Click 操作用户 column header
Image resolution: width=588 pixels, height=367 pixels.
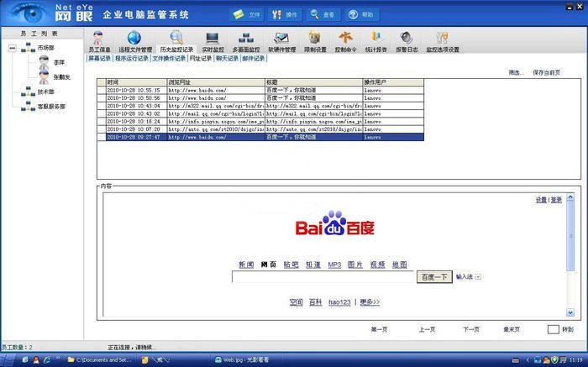[x=393, y=82]
